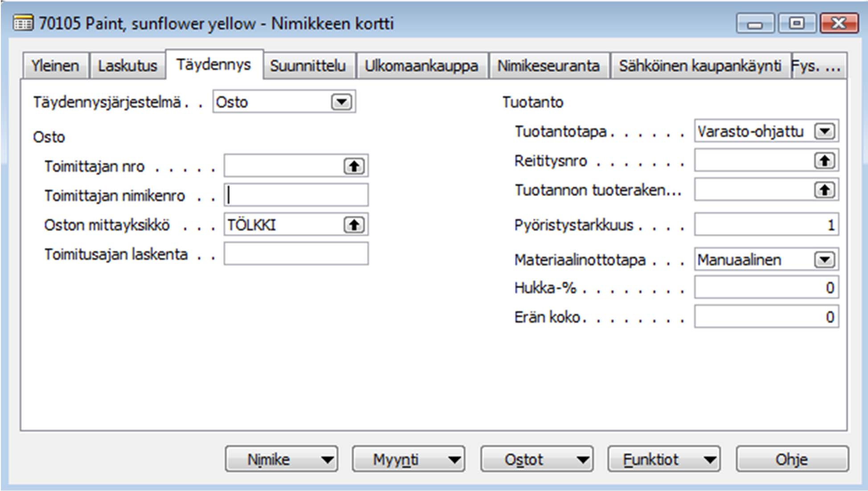Click the Erän koko value field
The width and height of the screenshot is (868, 491).
tap(766, 317)
